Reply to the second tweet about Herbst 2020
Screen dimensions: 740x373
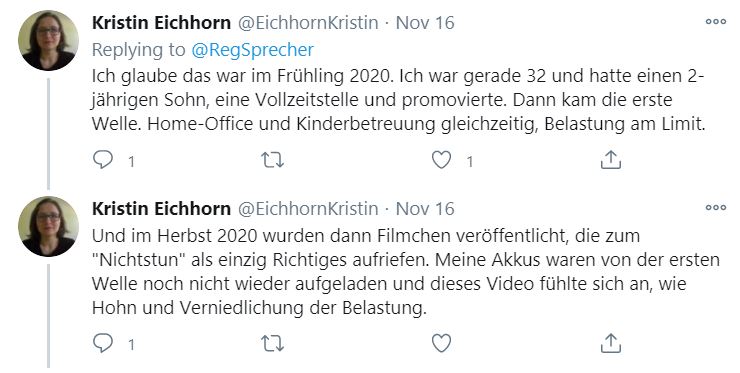click(103, 343)
